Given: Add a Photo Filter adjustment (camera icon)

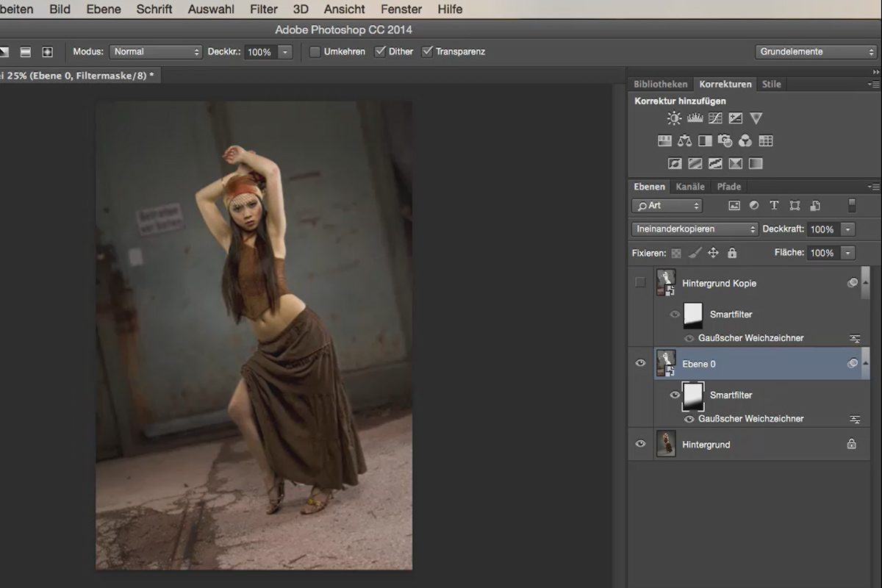Looking at the screenshot, I should pos(725,141).
